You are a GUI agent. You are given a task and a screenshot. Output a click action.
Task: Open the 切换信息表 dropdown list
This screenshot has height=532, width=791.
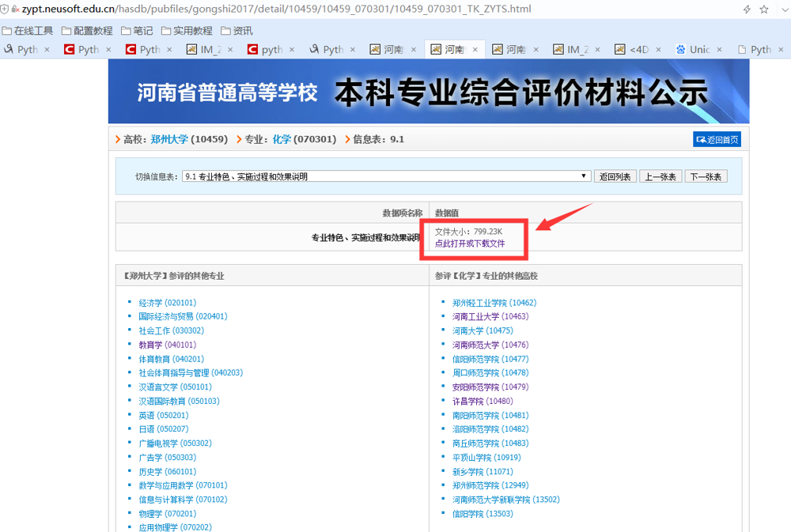coord(386,176)
